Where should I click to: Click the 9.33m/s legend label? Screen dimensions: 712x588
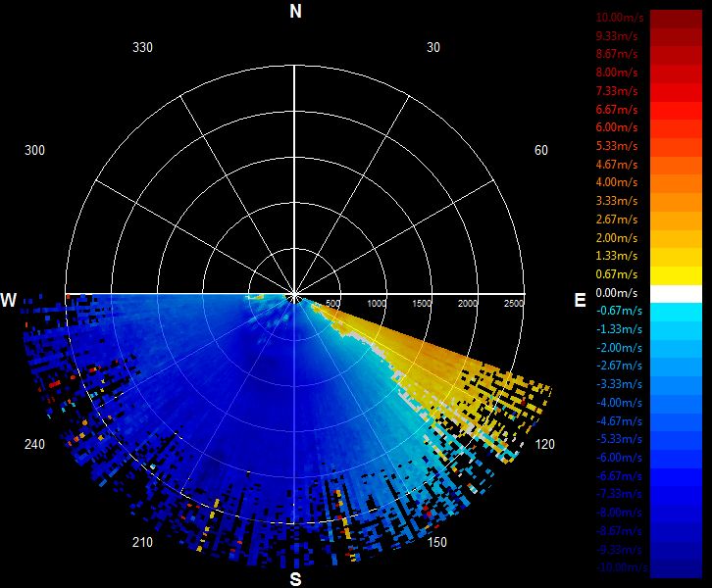(617, 36)
